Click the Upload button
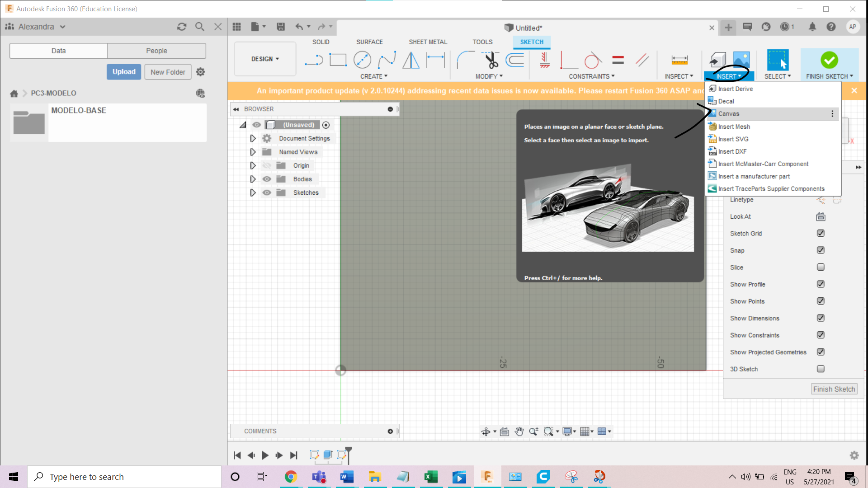The image size is (868, 488). 124,72
